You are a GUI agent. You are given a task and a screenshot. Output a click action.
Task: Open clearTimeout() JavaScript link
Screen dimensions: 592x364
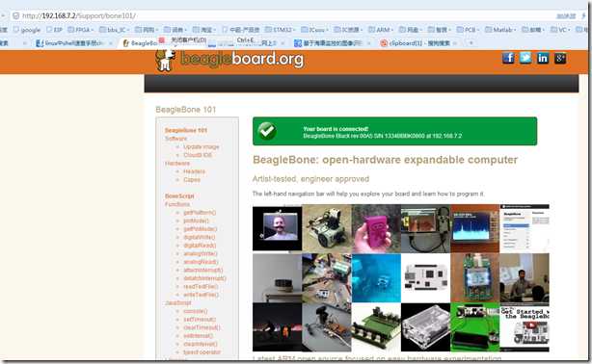(202, 327)
